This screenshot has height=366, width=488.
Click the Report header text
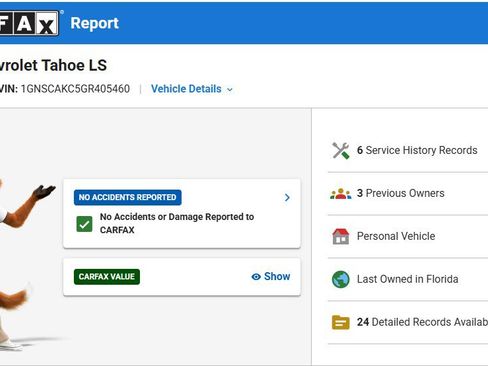(95, 23)
